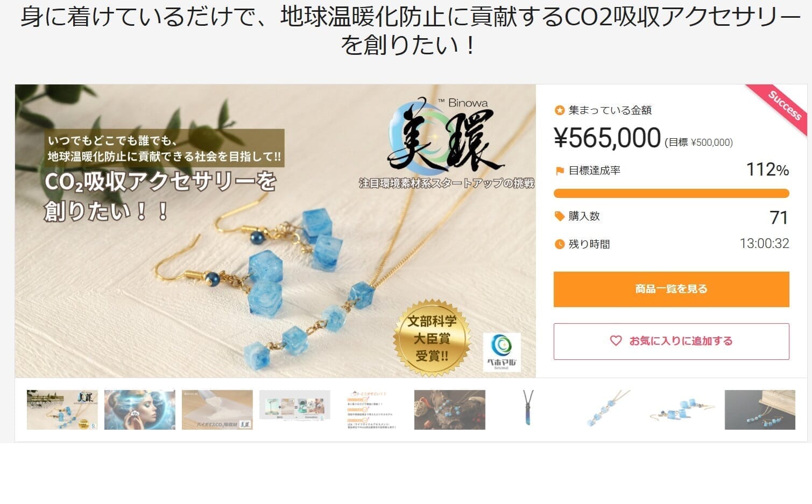Select the blue pendant necklace thumbnail
Screen dimensions: 812x504
[527, 410]
